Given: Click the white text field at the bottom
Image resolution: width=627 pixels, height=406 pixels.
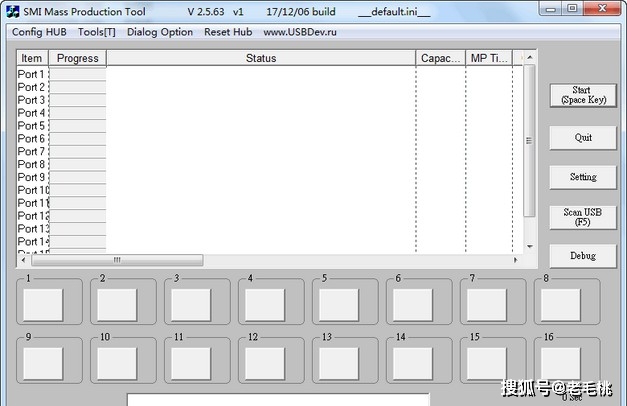Looking at the screenshot, I should click(279, 400).
